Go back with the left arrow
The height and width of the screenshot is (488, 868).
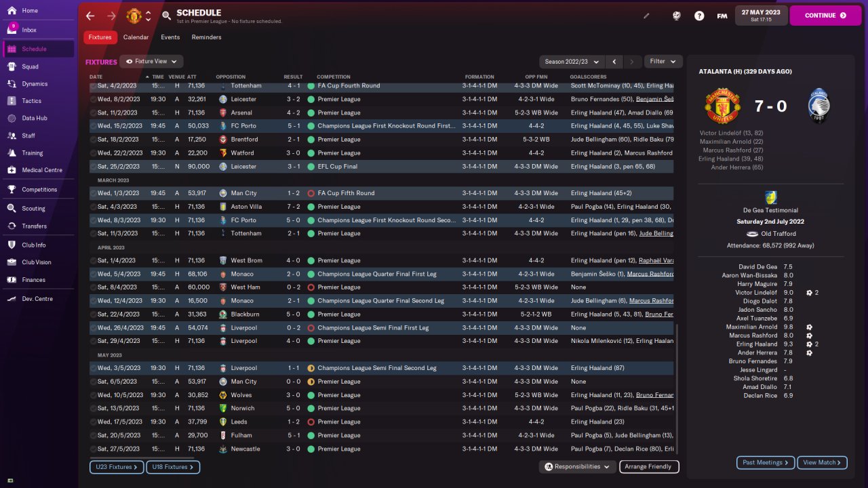[x=90, y=16]
